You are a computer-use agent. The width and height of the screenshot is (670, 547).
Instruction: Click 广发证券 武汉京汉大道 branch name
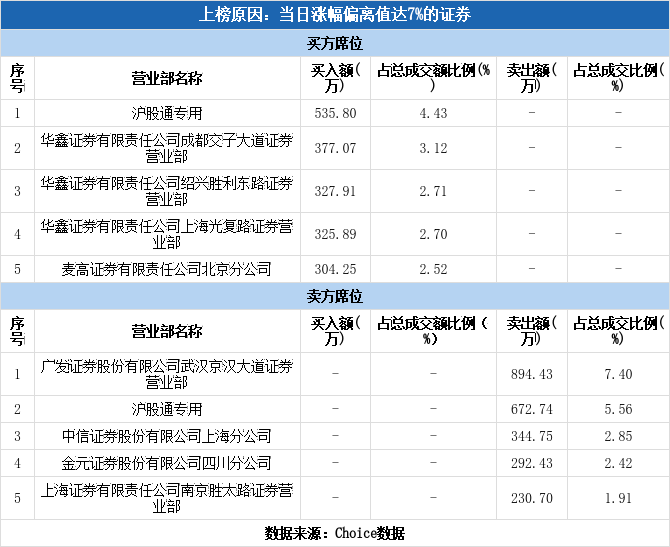pos(167,374)
